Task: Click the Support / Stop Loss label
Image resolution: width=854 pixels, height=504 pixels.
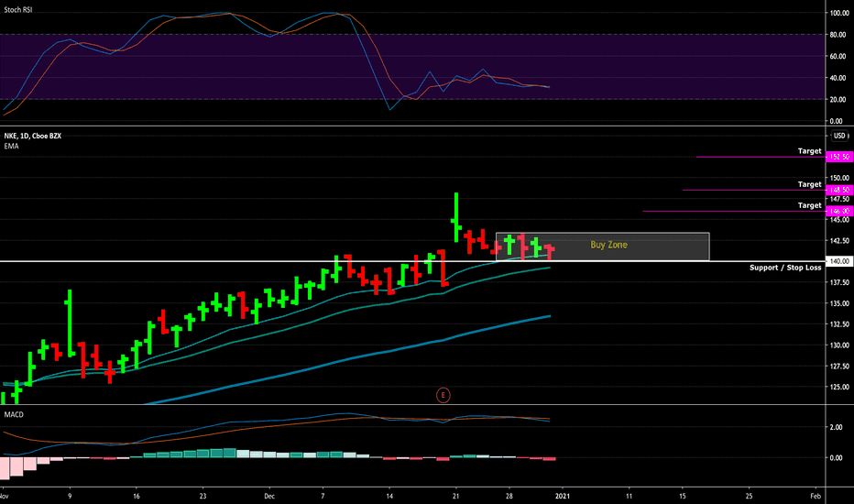Action: pos(785,268)
